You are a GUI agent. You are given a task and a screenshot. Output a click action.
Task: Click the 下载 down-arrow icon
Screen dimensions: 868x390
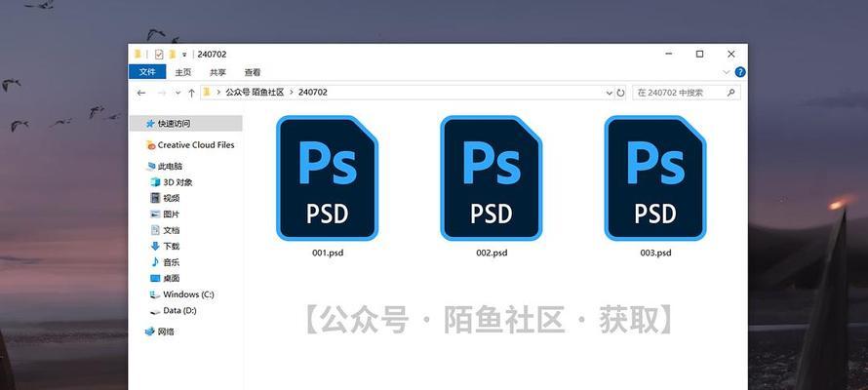tap(155, 246)
